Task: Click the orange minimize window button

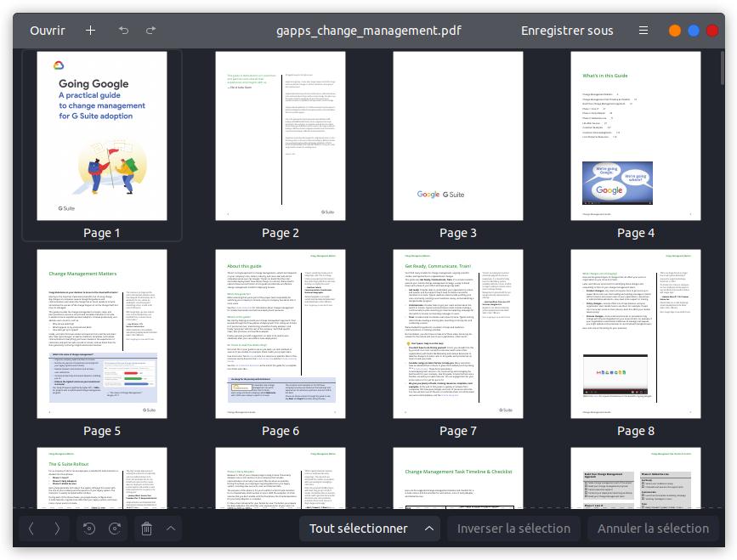Action: pos(674,31)
